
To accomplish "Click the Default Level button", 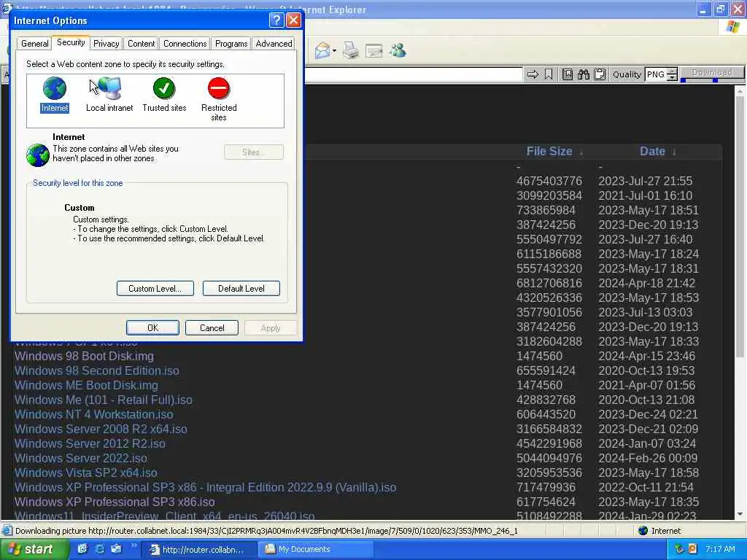I will (x=241, y=288).
